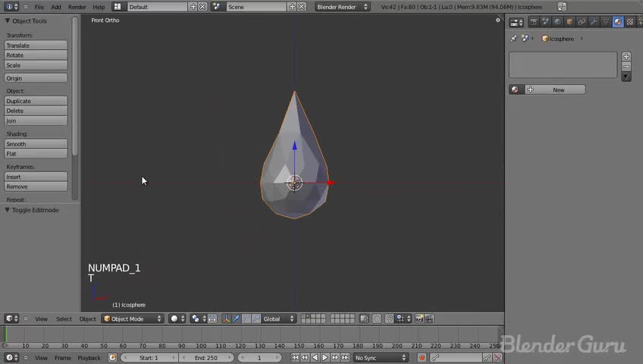Screen dimensions: 643x364
Task: Toggle proportional editing circle icon
Action: point(376,318)
